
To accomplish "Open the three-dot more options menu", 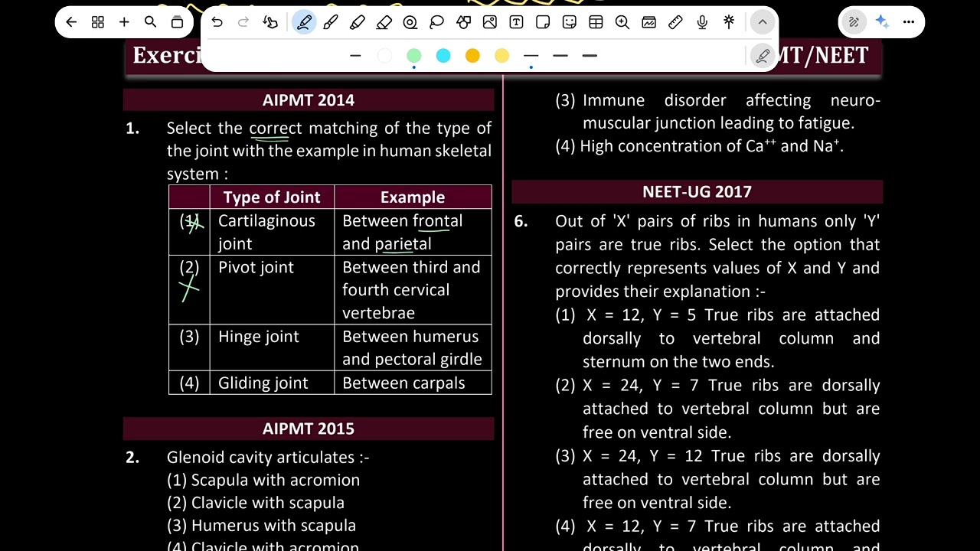I will pos(909,22).
